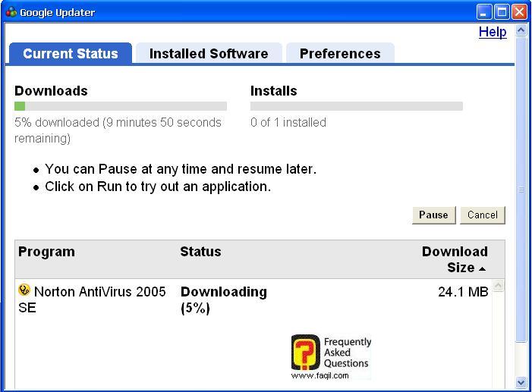Open the Help link

click(x=493, y=32)
